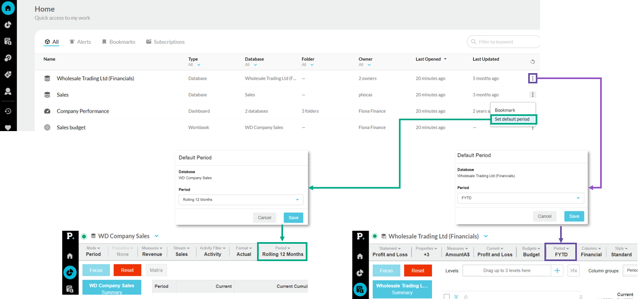The image size is (644, 299).
Task: Expand the Rolling 12 Months period dropdown in the dialog
Action: (x=297, y=200)
